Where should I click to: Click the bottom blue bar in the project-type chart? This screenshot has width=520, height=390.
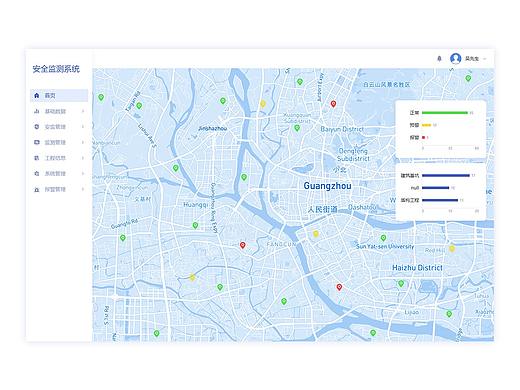pos(440,200)
